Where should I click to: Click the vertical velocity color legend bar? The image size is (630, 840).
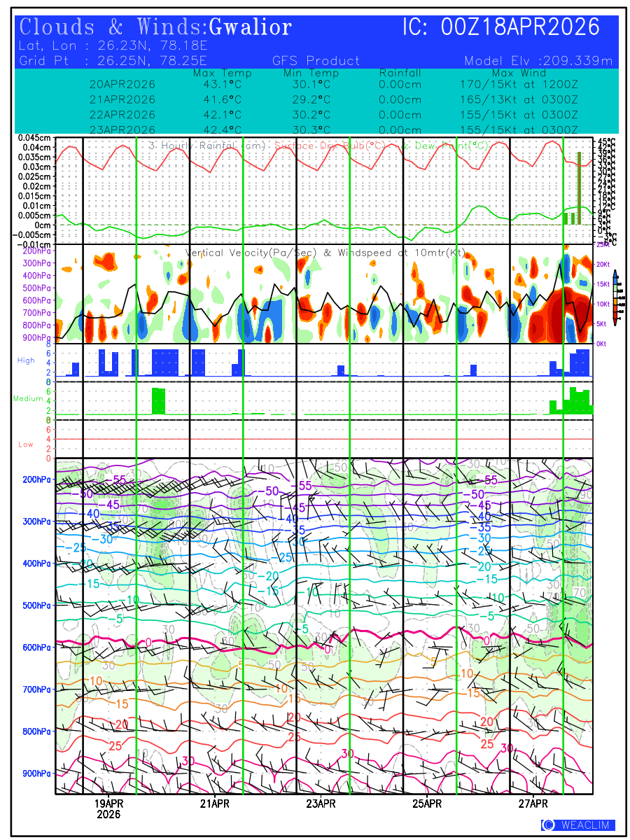615,297
